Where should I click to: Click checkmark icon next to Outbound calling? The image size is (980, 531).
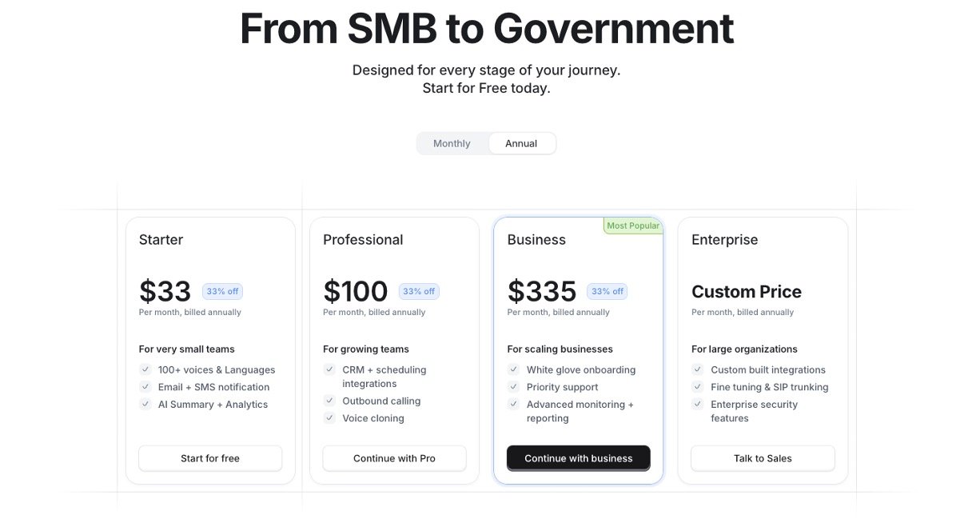pos(329,401)
